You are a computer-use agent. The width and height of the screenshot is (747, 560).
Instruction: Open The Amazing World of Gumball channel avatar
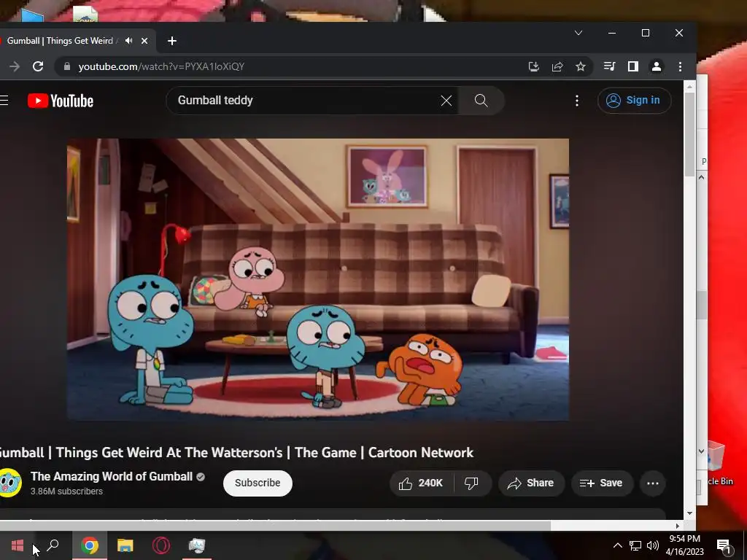(x=9, y=483)
